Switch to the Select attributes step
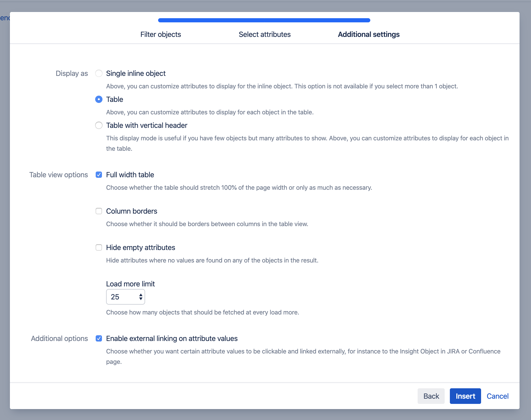The image size is (531, 420). point(264,34)
